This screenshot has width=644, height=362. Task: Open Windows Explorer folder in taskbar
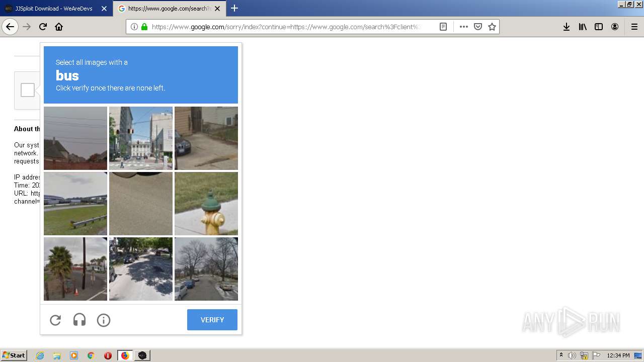coord(57,355)
